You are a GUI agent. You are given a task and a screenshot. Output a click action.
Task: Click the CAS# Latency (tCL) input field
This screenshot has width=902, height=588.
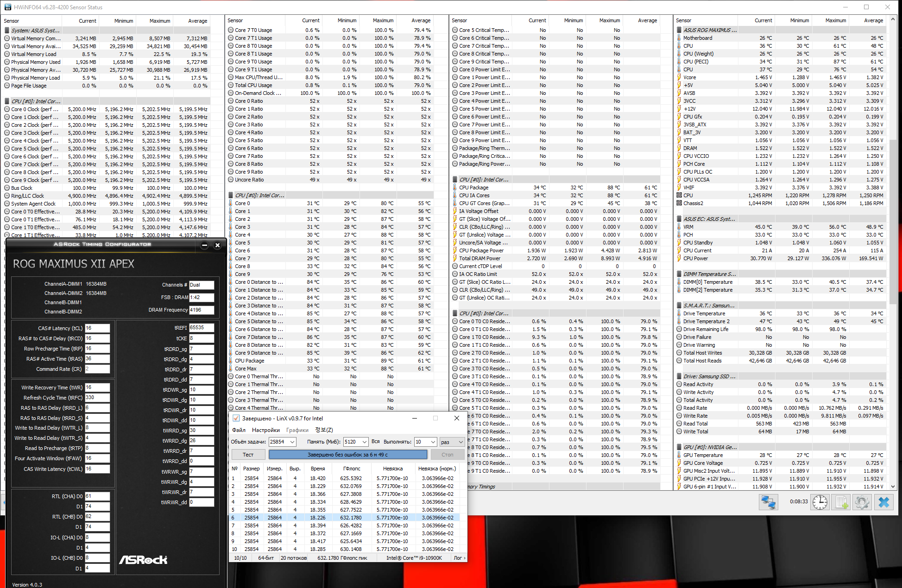click(x=97, y=328)
